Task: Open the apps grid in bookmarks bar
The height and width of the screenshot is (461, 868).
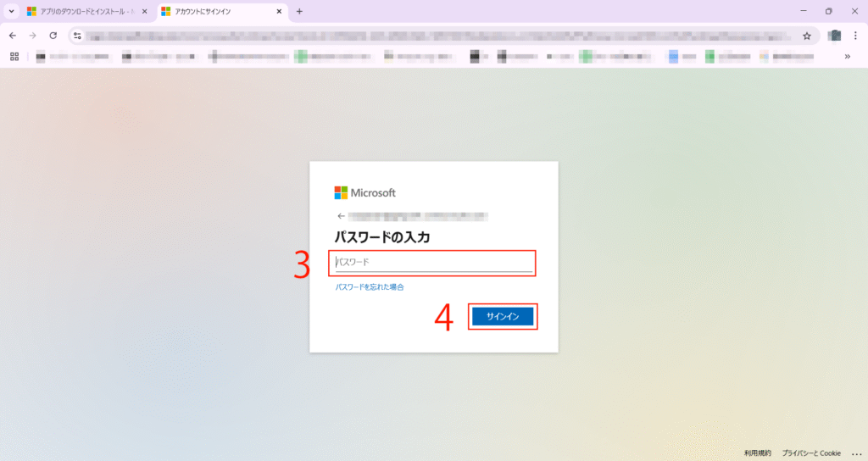Action: (14, 57)
